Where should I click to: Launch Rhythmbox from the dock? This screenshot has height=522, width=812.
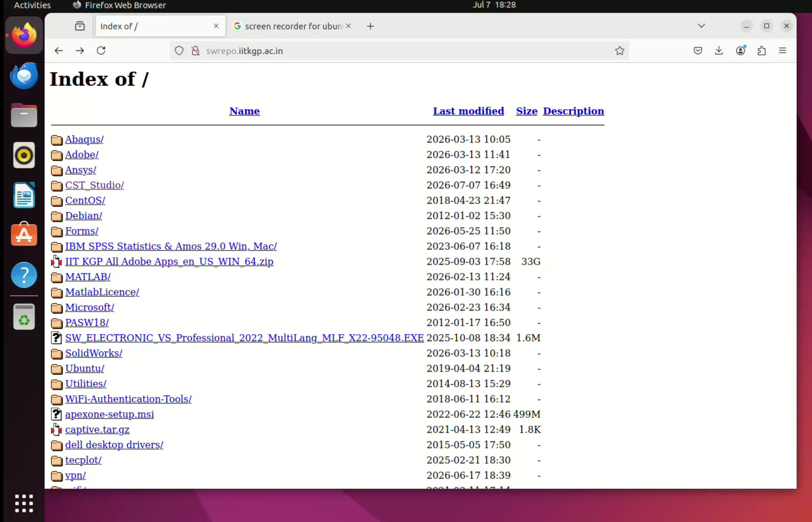coord(24,155)
